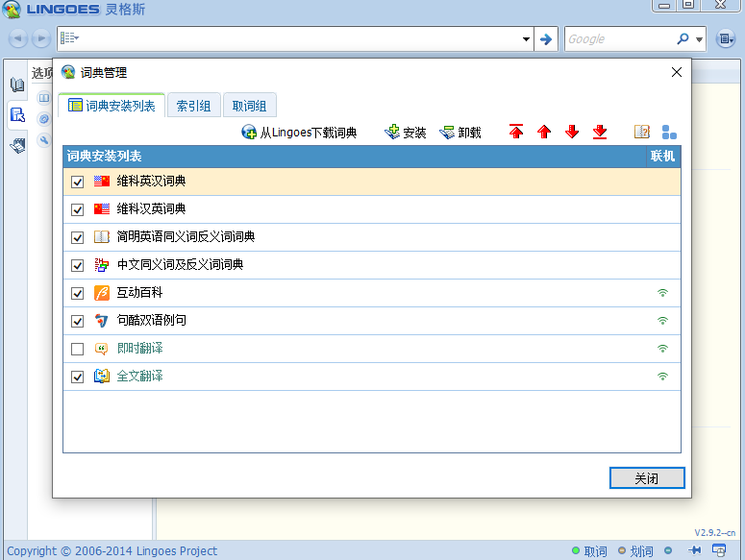Click the move-to-bottom red arrow icon
The width and height of the screenshot is (745, 560).
600,132
